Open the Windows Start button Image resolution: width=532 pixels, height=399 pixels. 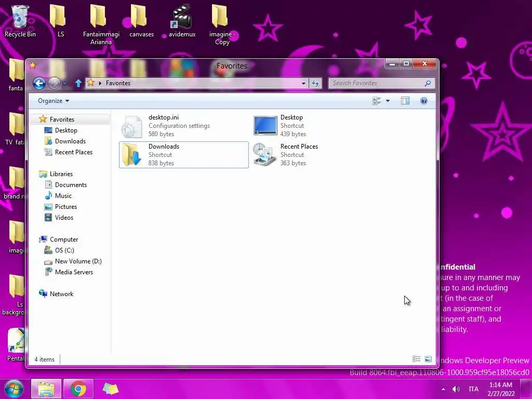(14, 389)
